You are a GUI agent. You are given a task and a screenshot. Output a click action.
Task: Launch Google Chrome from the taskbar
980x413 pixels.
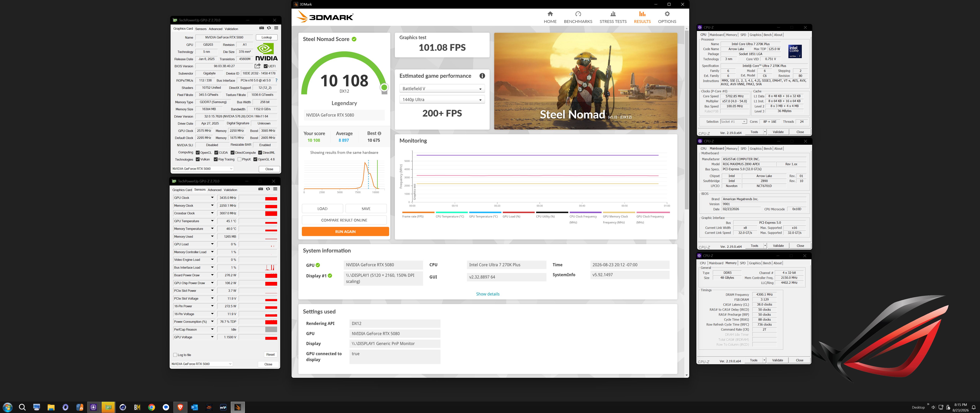coord(151,407)
